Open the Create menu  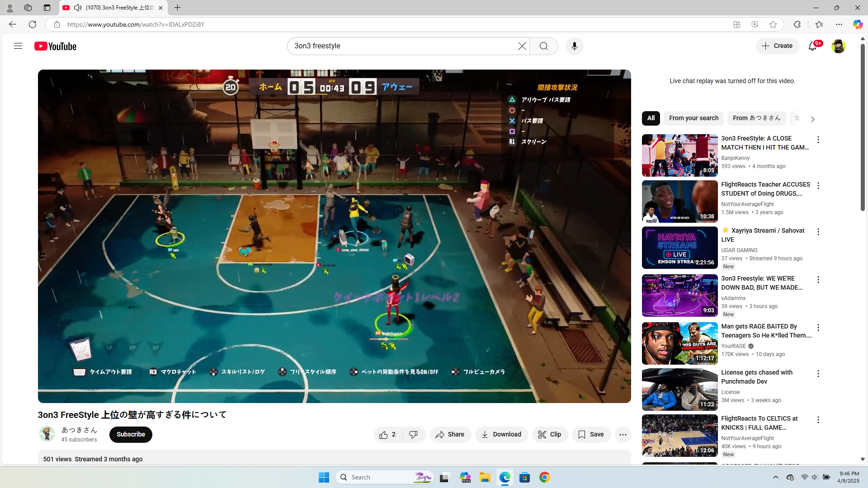778,46
